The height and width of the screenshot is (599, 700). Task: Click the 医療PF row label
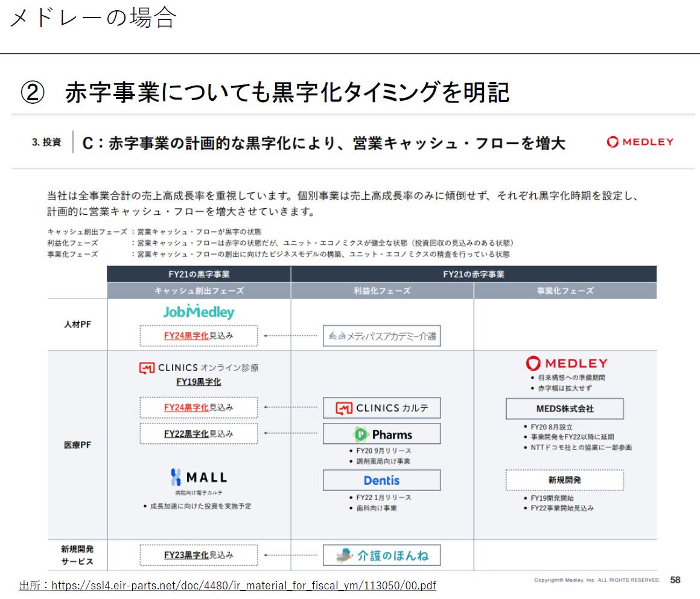(78, 445)
